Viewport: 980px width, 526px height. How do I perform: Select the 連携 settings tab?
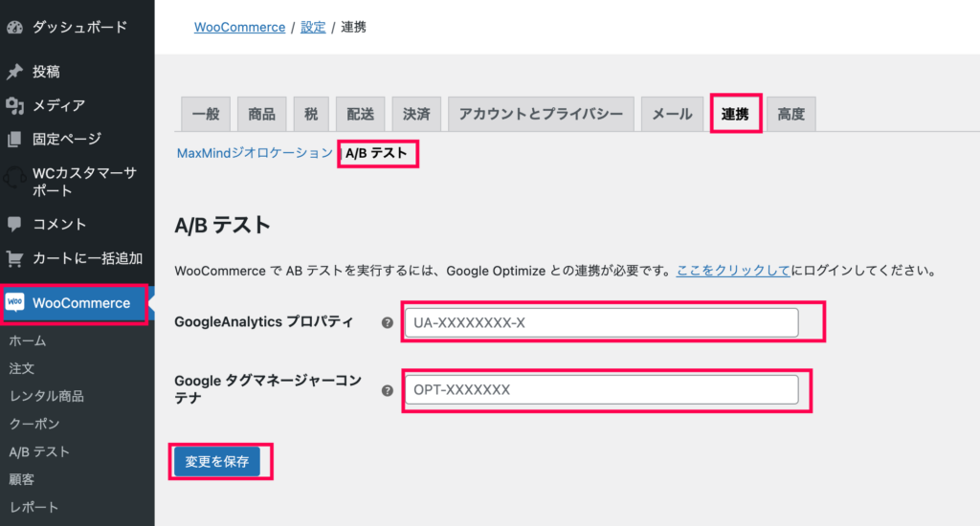point(735,115)
